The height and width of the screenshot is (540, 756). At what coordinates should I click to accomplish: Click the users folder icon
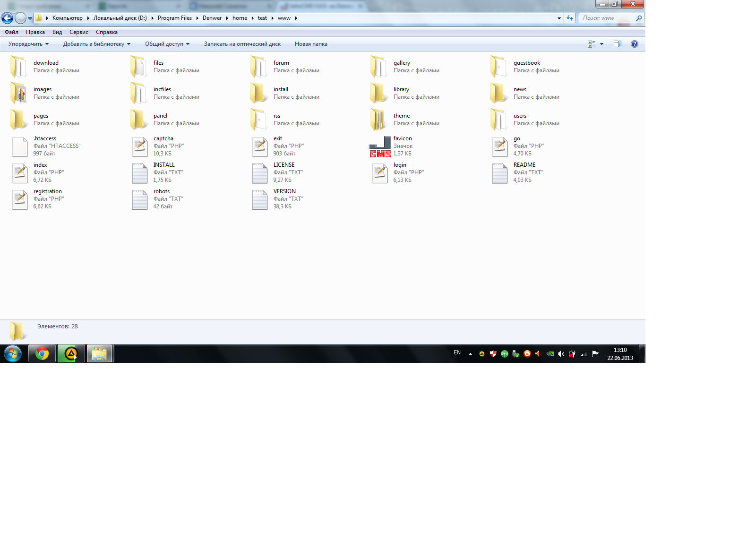coord(499,120)
